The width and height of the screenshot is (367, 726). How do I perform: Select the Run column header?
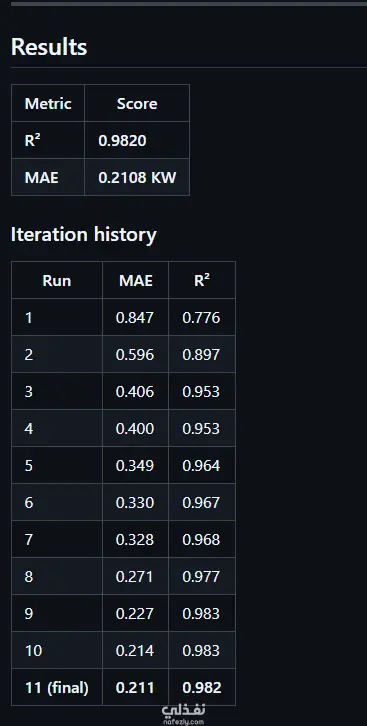56,281
